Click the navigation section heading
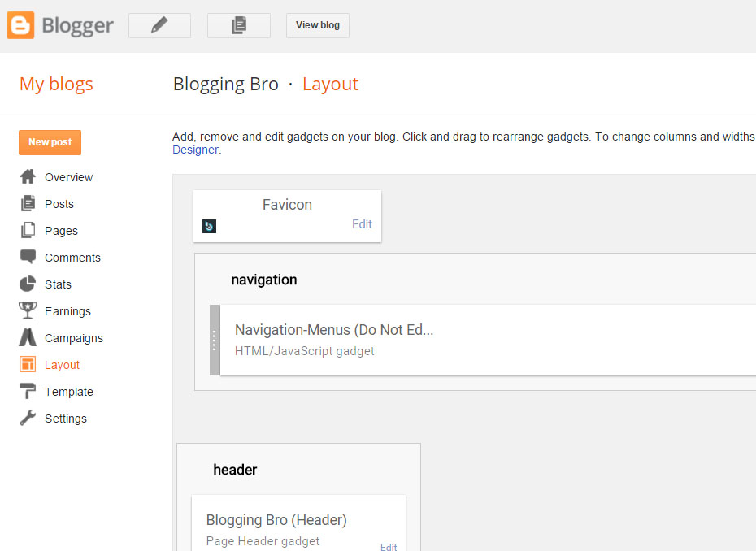 click(x=264, y=280)
